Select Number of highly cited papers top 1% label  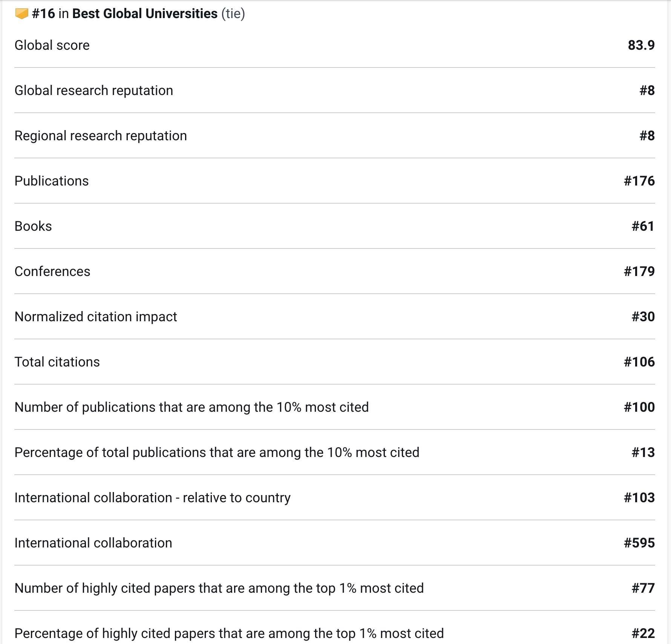pyautogui.click(x=219, y=588)
